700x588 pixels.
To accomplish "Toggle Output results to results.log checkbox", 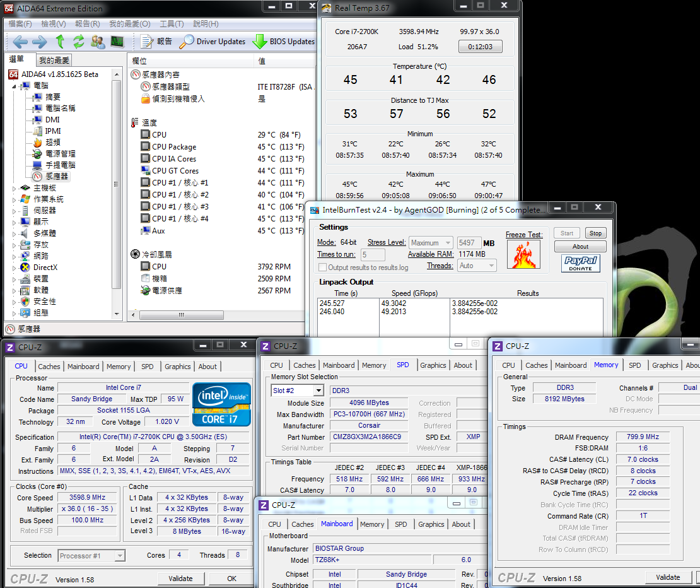I will tap(322, 267).
